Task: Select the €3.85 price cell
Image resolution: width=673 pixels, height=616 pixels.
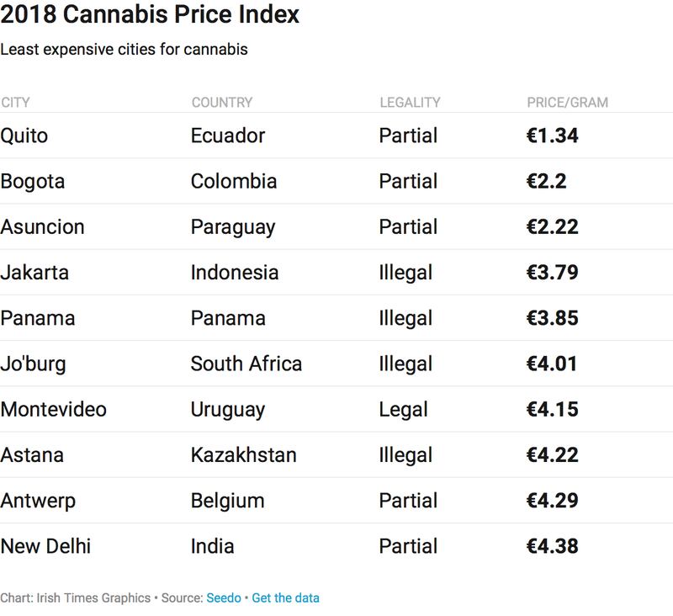Action: point(552,318)
